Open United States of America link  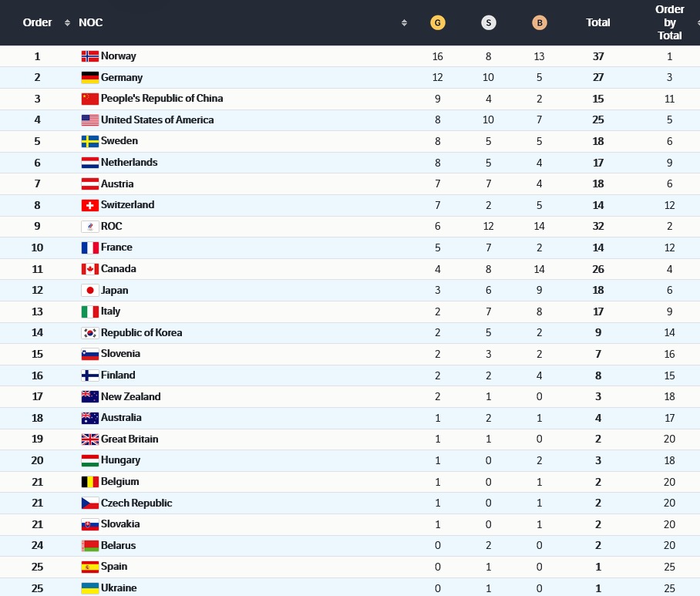(157, 120)
